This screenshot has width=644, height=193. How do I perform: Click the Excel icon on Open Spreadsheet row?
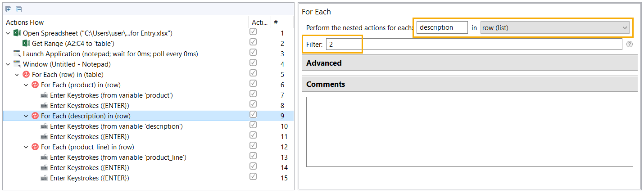(17, 33)
